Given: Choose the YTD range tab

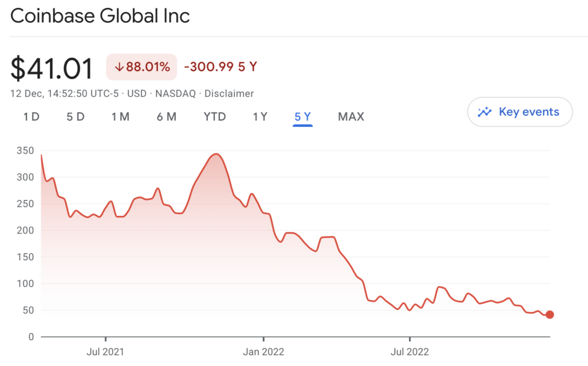Looking at the screenshot, I should pyautogui.click(x=215, y=117).
